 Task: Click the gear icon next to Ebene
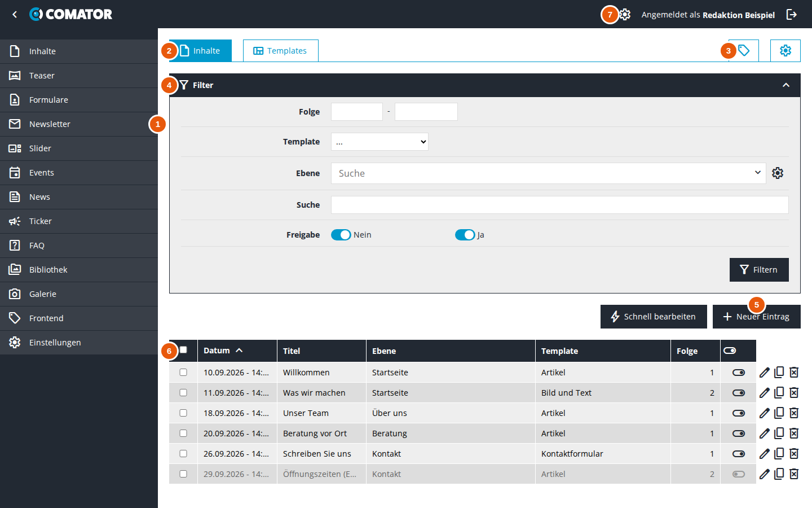778,173
